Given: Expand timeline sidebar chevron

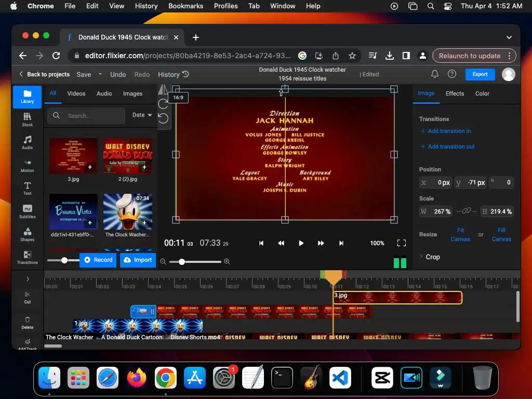Looking at the screenshot, I should tap(28, 279).
